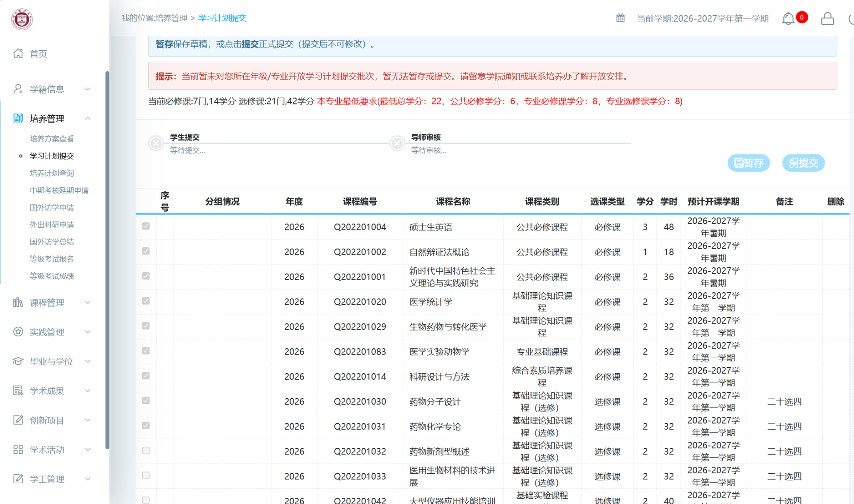This screenshot has height=504, width=854.
Task: Click the home icon beside 首页
Action: pyautogui.click(x=18, y=53)
